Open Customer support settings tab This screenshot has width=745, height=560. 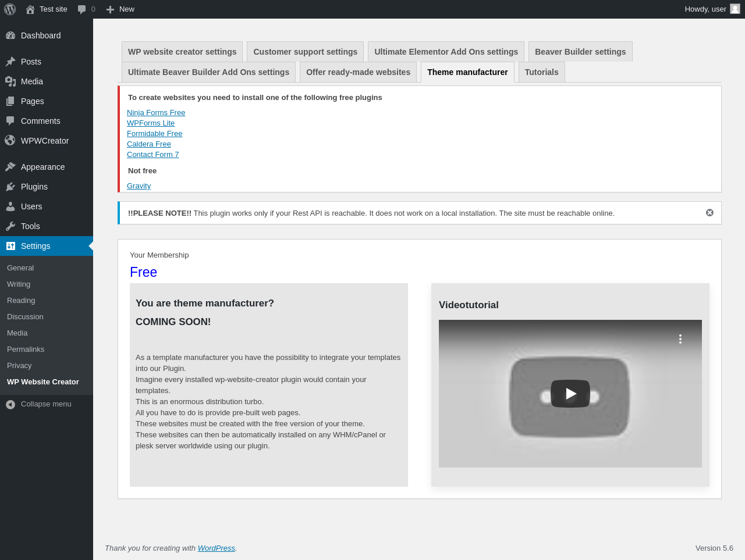pyautogui.click(x=306, y=52)
